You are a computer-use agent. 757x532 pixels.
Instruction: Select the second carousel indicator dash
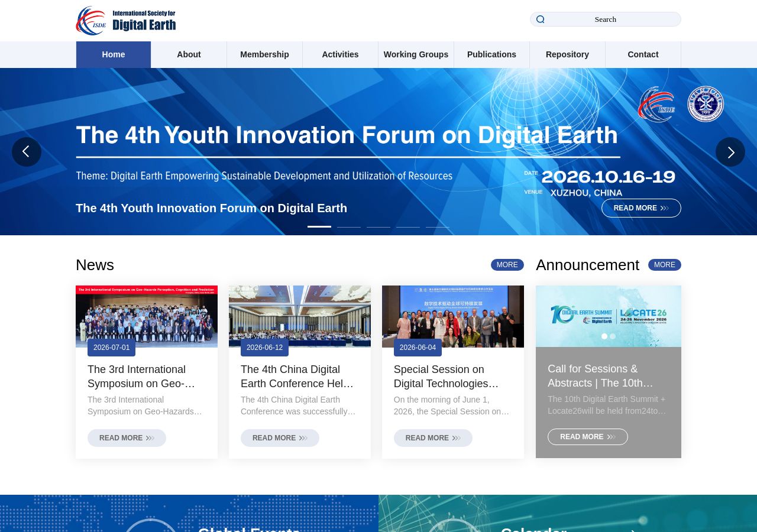click(349, 227)
